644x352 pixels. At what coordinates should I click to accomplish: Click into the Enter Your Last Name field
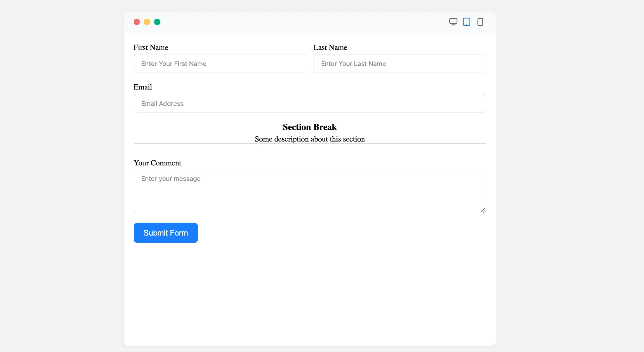(x=399, y=64)
